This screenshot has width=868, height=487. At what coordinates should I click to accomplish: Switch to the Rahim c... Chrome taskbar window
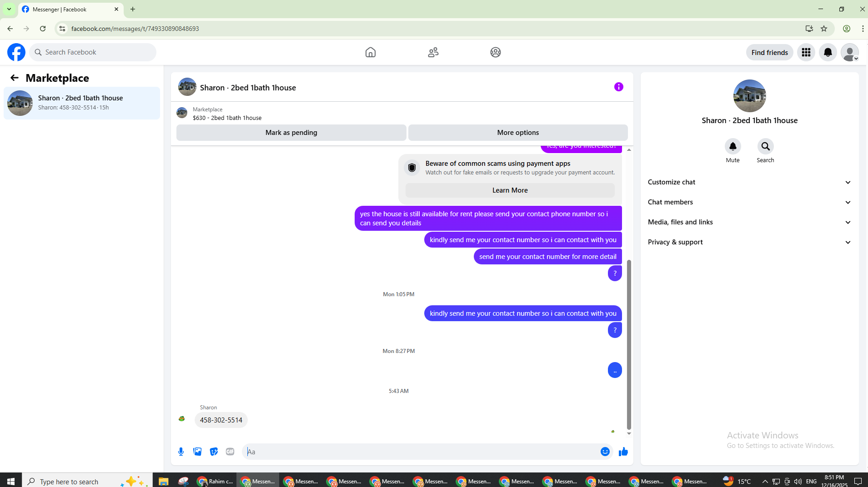[x=215, y=481]
